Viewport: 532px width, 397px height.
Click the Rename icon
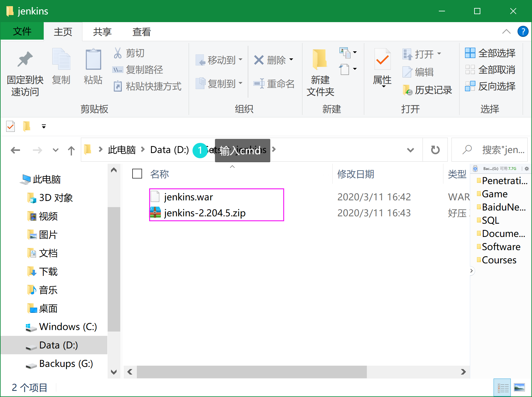click(259, 83)
